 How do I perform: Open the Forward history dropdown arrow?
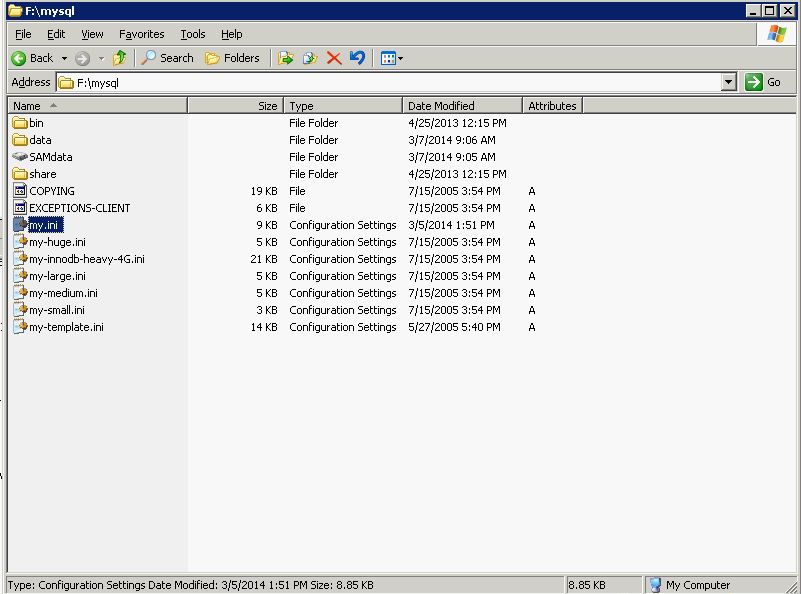(101, 59)
